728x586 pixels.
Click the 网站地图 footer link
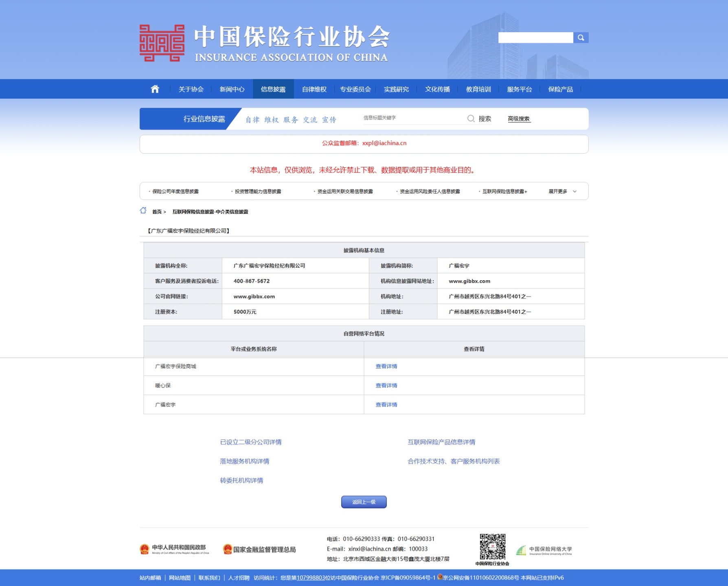180,577
